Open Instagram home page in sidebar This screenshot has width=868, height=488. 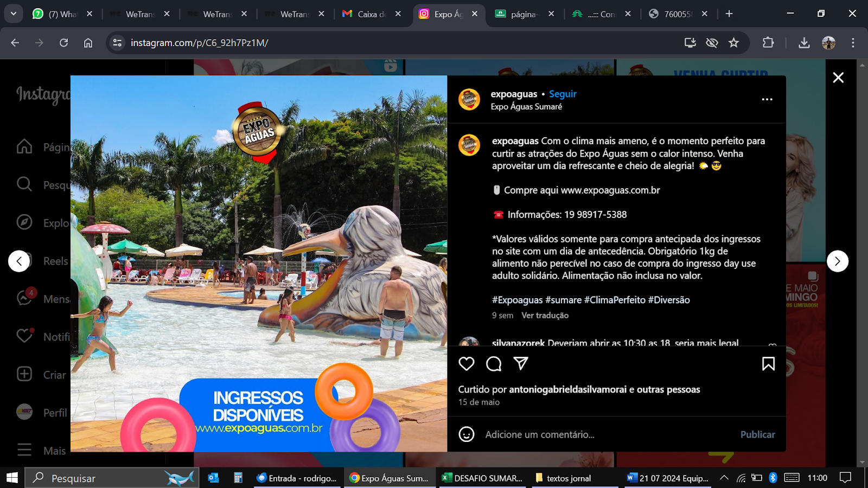click(43, 147)
